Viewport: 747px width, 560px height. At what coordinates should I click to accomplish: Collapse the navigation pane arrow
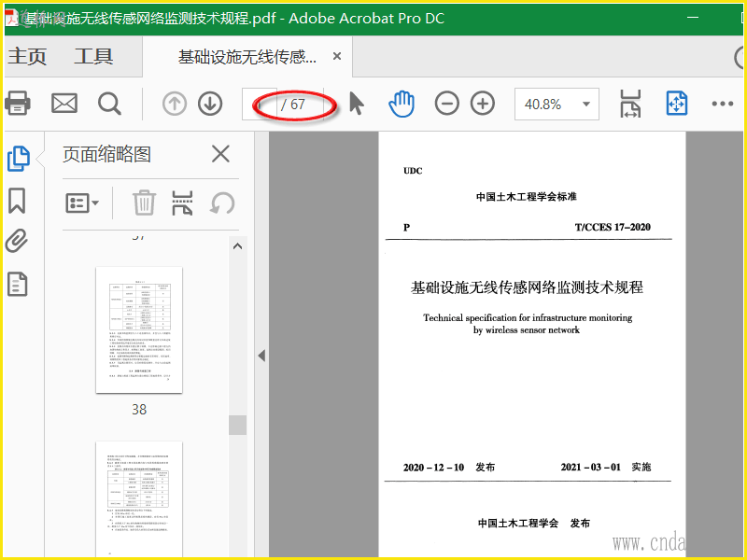[261, 356]
